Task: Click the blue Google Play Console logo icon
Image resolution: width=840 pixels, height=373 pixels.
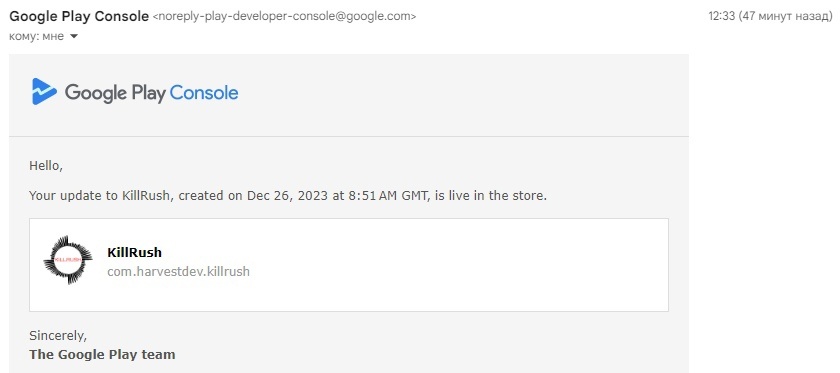Action: 44,92
